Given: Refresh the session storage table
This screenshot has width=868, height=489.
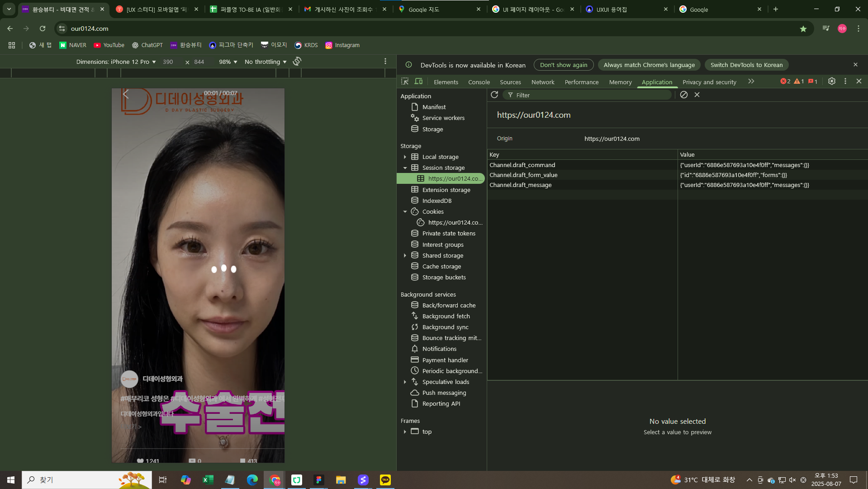Looking at the screenshot, I should click(494, 95).
